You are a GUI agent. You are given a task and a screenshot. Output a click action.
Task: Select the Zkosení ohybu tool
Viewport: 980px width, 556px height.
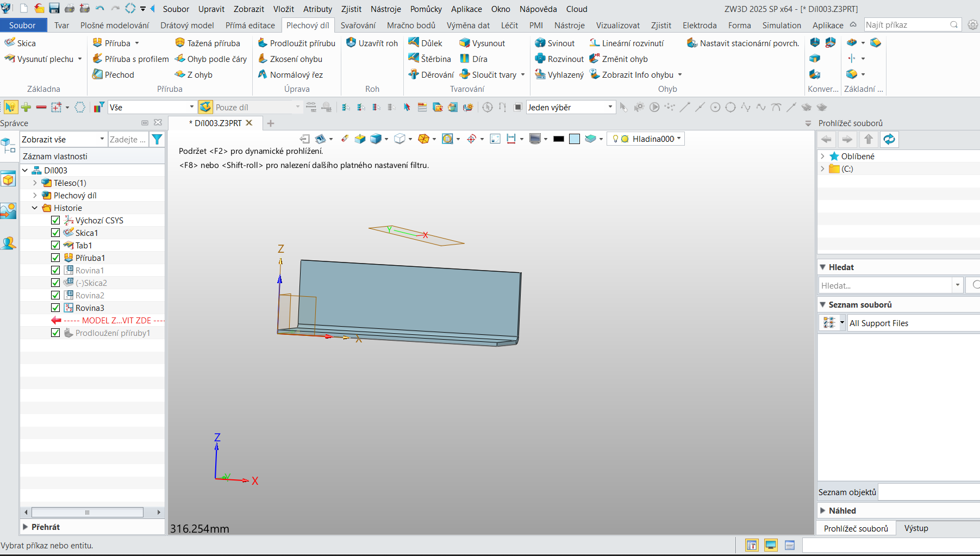pyautogui.click(x=290, y=59)
